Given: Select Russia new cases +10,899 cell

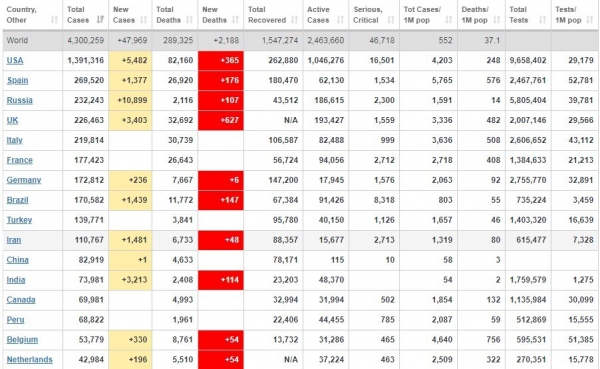Looking at the screenshot, I should click(130, 100).
